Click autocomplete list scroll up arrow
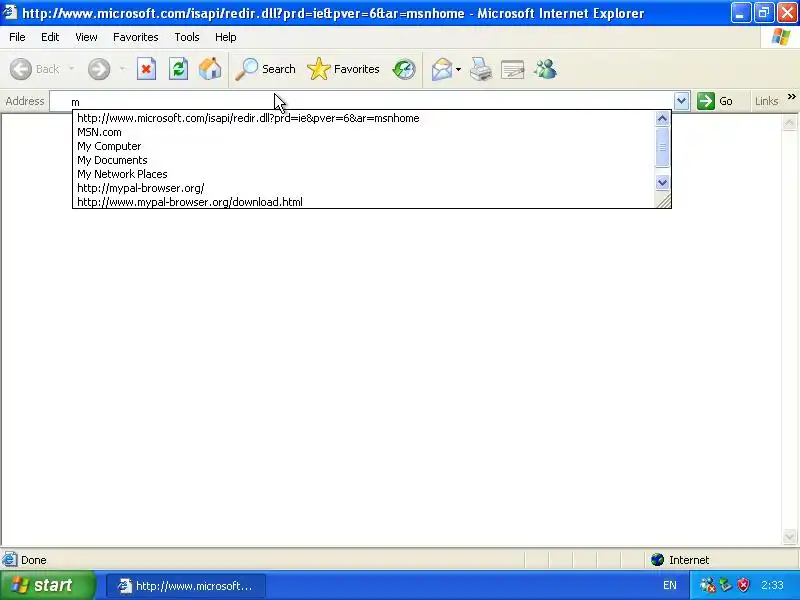The width and height of the screenshot is (800, 600). (662, 119)
